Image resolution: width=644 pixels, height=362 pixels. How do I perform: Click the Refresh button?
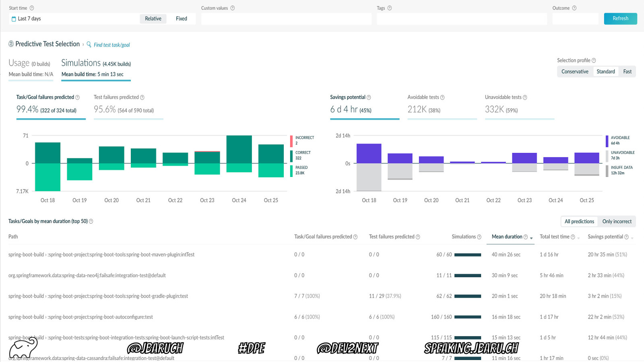coord(620,19)
